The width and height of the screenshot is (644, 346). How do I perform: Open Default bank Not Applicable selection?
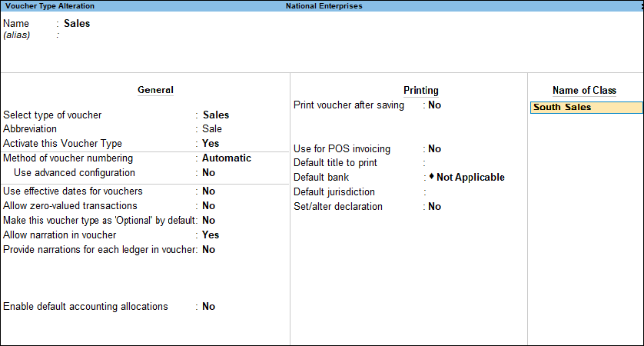(467, 178)
